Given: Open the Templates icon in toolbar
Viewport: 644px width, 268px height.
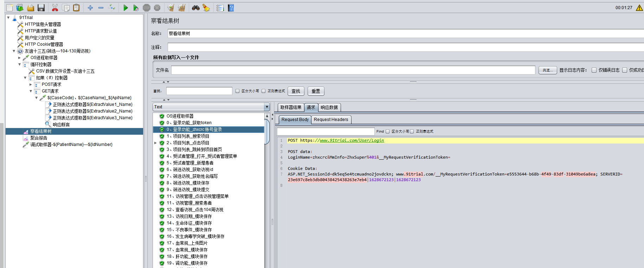Looking at the screenshot, I should click(20, 8).
